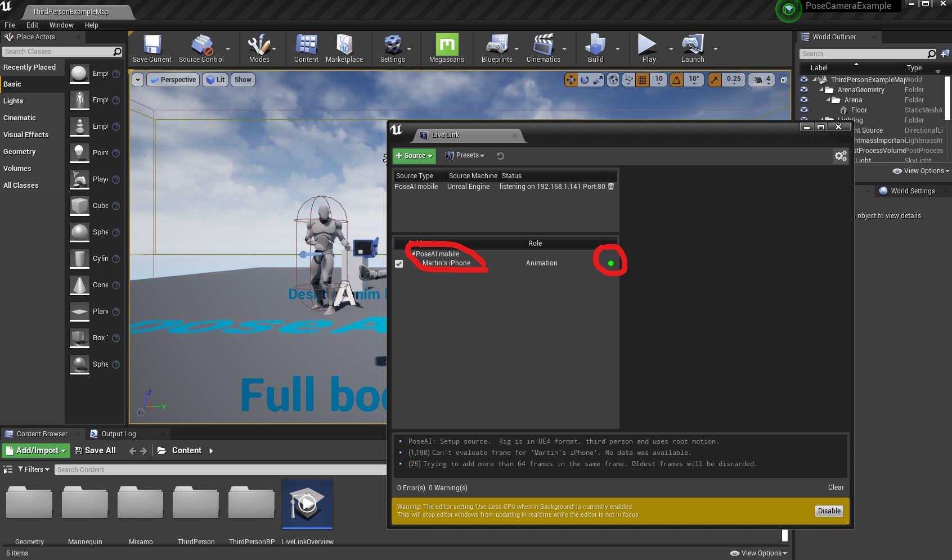952x560 pixels.
Task: Open Live Link settings via the gear icon
Action: coord(841,156)
